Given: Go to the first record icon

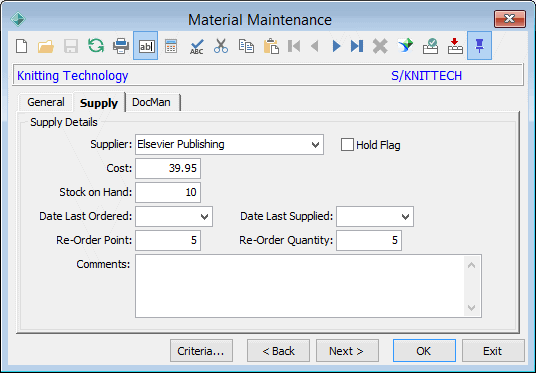Looking at the screenshot, I should point(294,46).
